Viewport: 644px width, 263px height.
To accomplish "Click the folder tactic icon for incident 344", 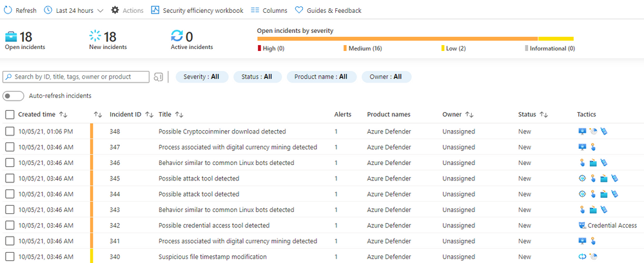I will [x=604, y=194].
